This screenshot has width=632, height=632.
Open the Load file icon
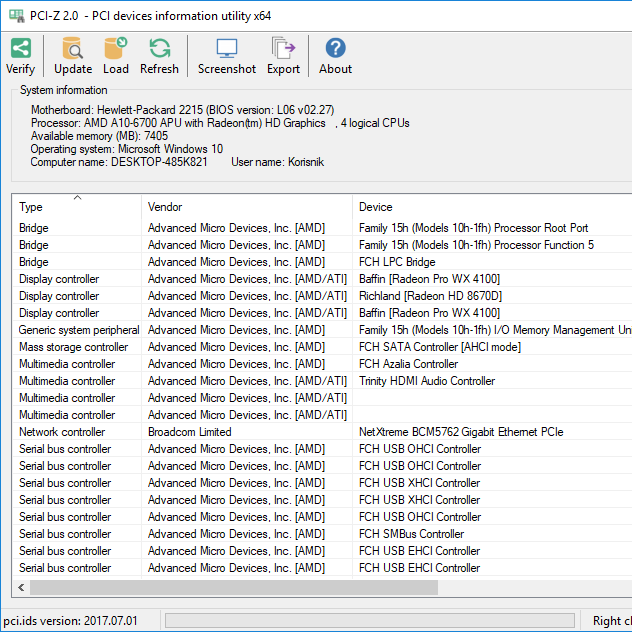coord(116,48)
